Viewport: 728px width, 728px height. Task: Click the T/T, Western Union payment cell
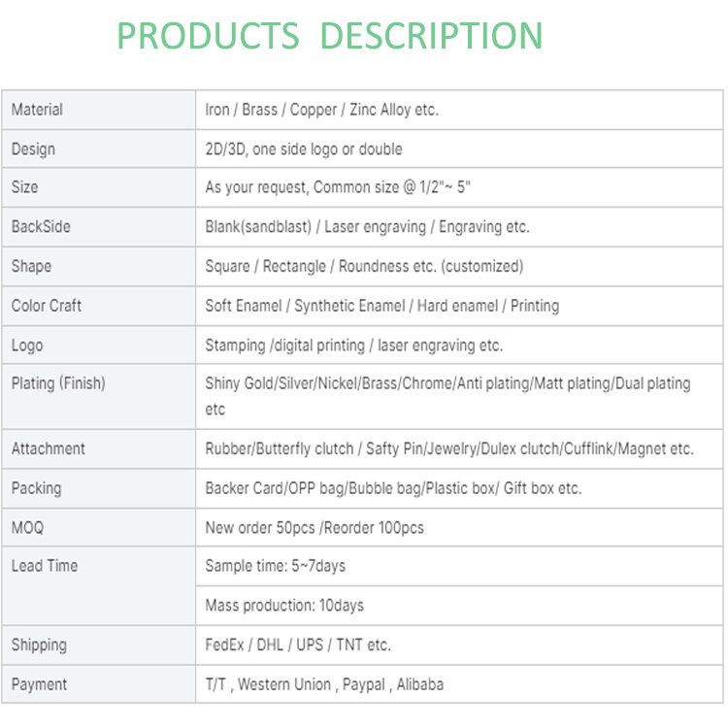[x=324, y=684]
